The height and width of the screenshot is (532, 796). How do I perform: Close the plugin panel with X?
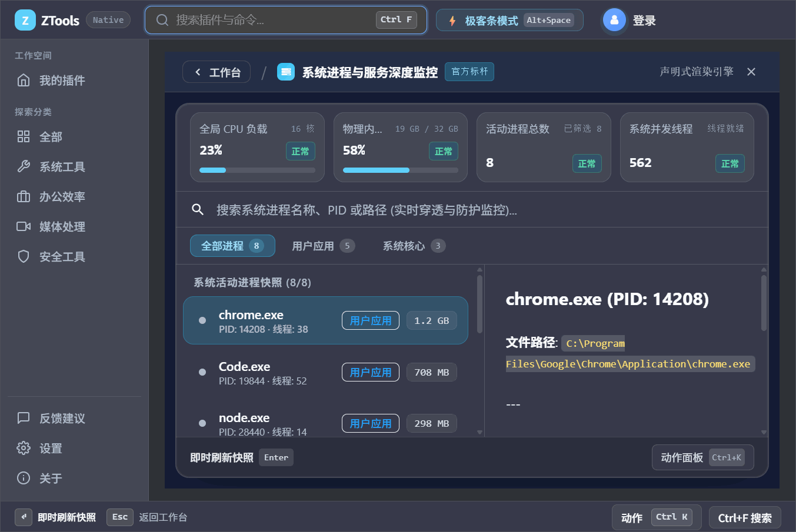751,72
